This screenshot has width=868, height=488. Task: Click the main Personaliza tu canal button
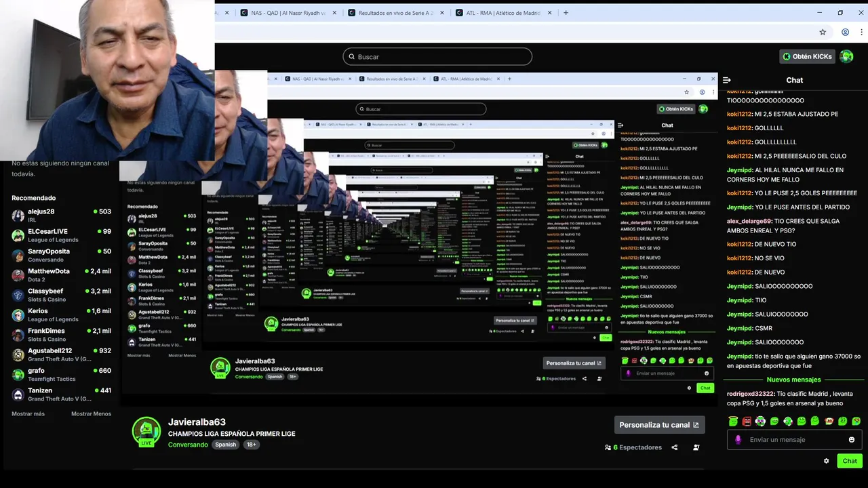[659, 425]
